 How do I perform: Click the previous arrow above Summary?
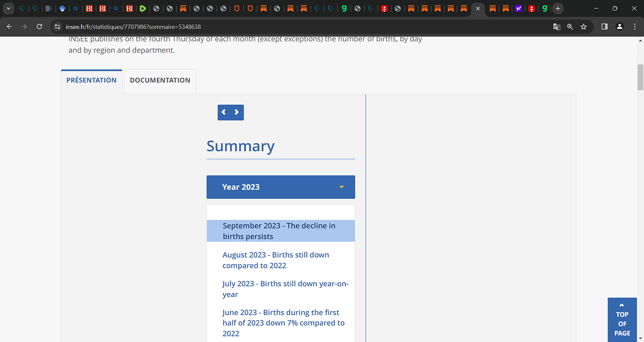(224, 112)
